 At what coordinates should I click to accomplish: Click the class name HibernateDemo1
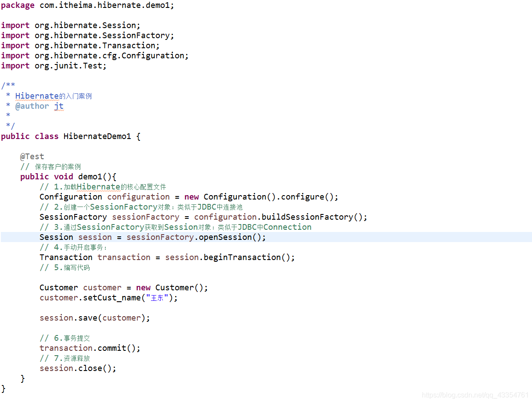point(97,136)
